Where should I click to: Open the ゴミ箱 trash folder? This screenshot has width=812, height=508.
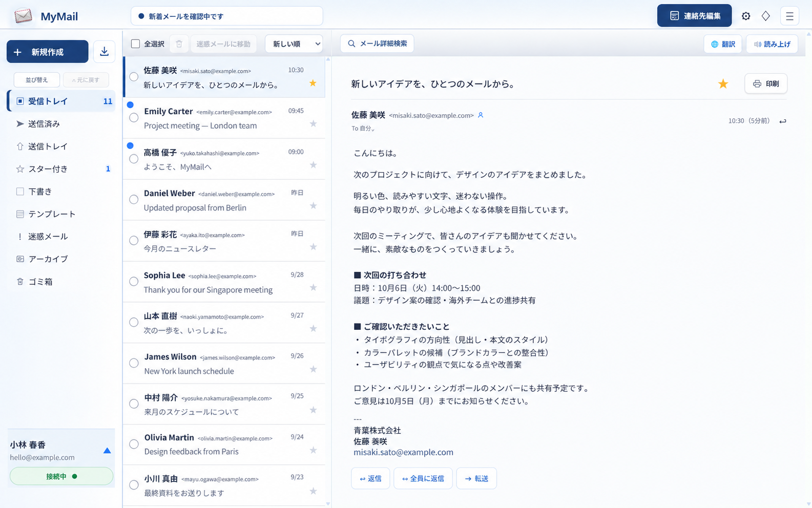tap(61, 282)
